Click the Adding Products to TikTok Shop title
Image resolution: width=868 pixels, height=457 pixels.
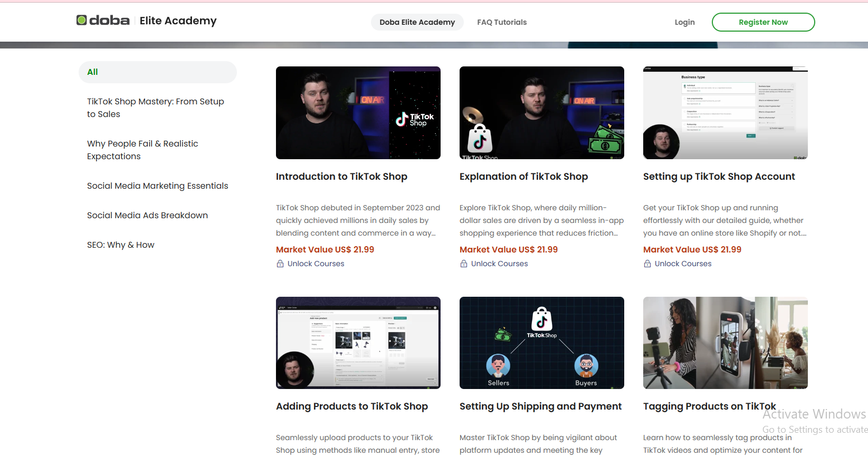pyautogui.click(x=352, y=406)
